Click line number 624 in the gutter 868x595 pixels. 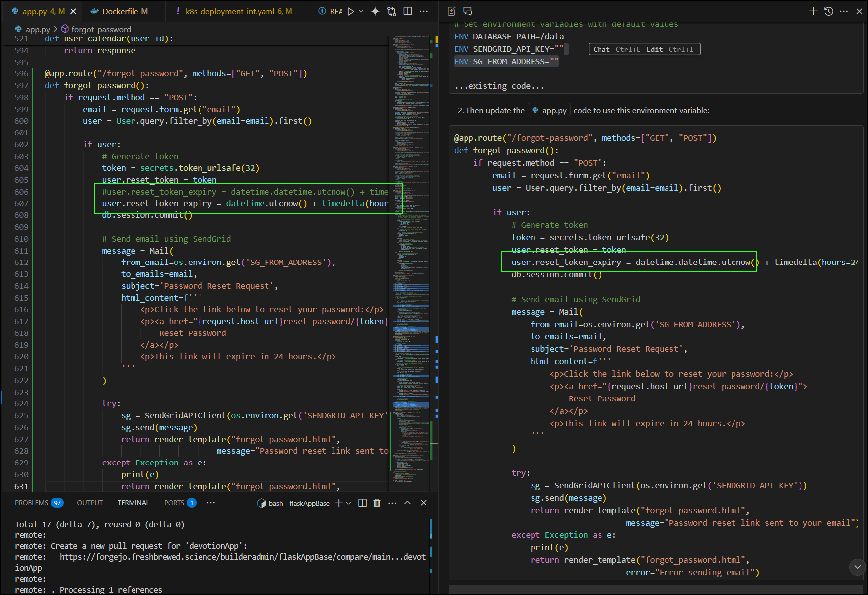click(21, 404)
